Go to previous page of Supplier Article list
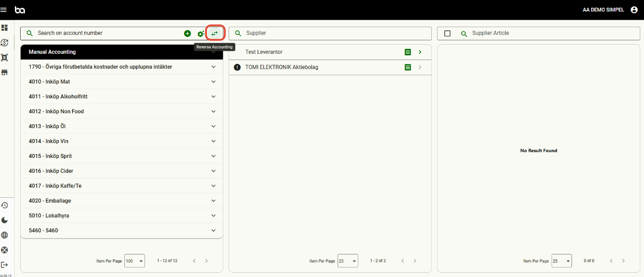This screenshot has width=644, height=277. (x=611, y=261)
